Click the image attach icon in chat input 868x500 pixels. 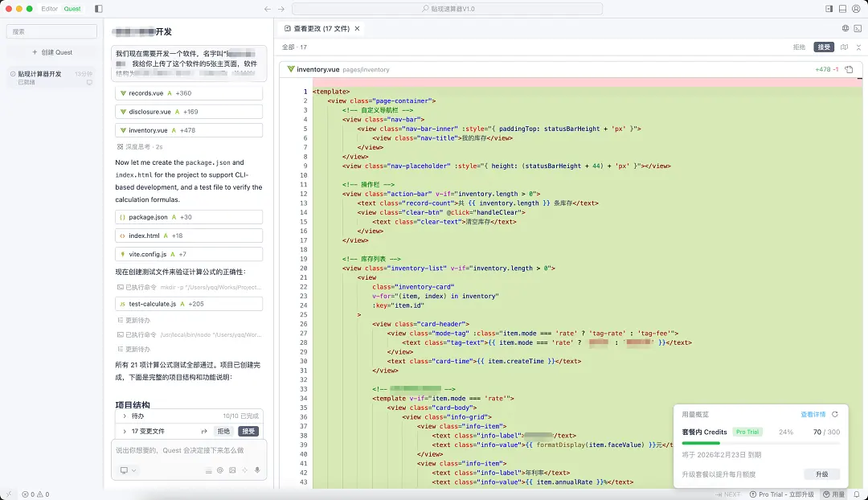click(x=232, y=470)
